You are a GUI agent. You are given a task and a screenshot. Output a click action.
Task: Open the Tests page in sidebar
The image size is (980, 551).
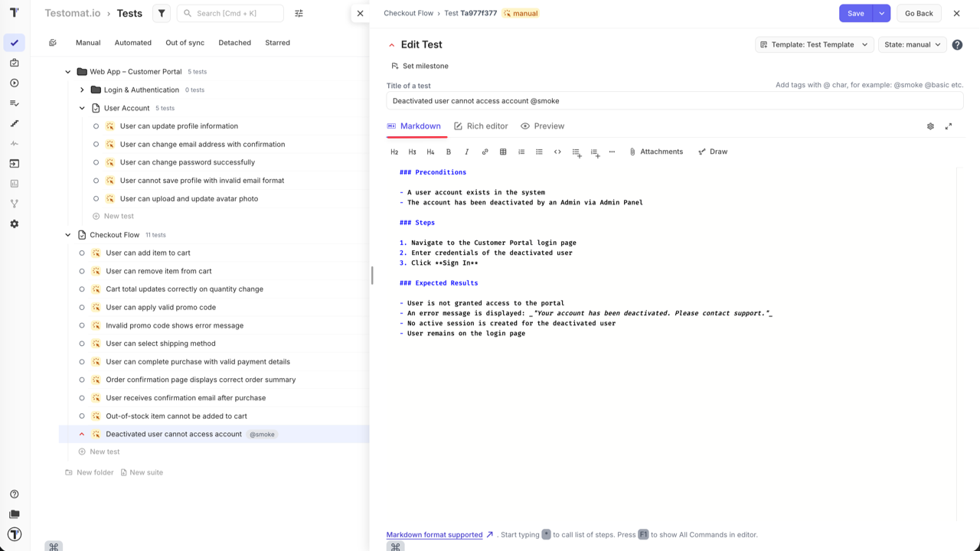(14, 43)
